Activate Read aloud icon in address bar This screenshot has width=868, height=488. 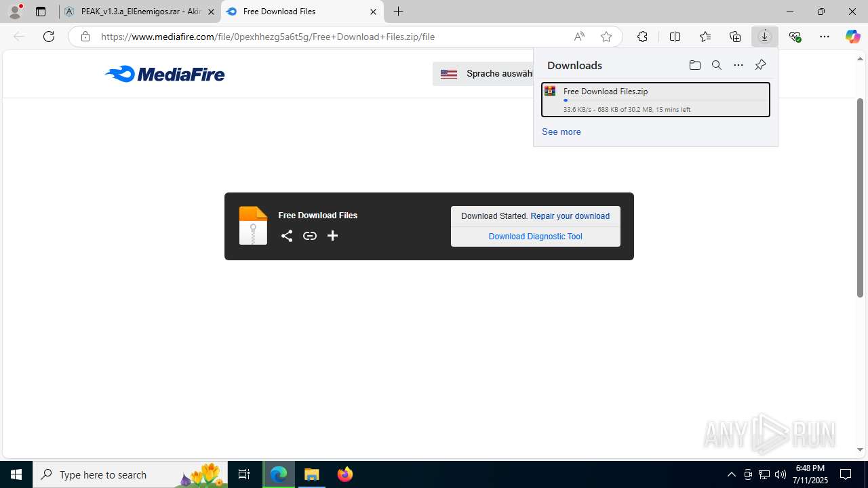[579, 37]
